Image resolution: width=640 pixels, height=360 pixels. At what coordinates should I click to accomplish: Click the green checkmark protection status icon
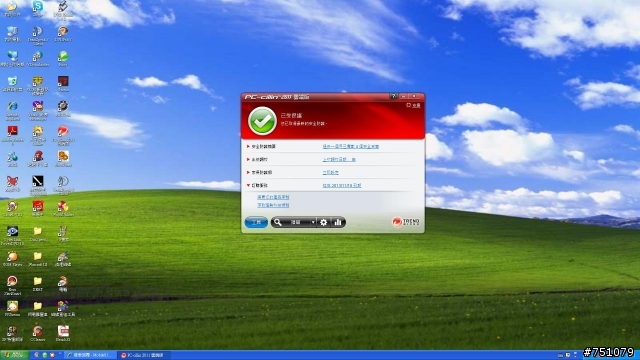(x=262, y=121)
